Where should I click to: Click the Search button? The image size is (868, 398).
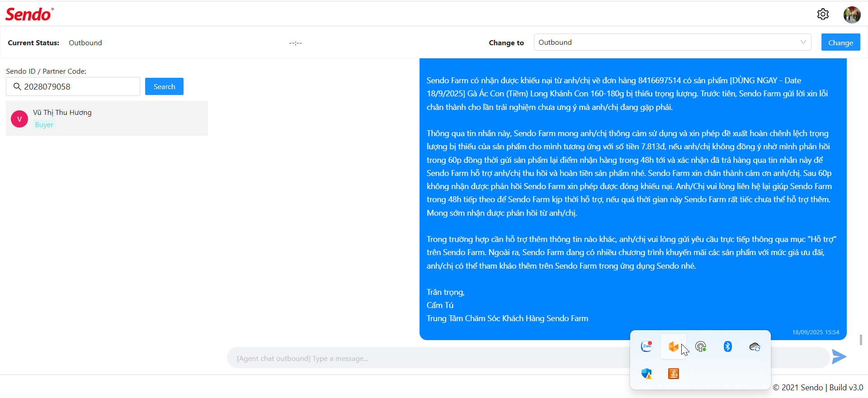tap(164, 86)
